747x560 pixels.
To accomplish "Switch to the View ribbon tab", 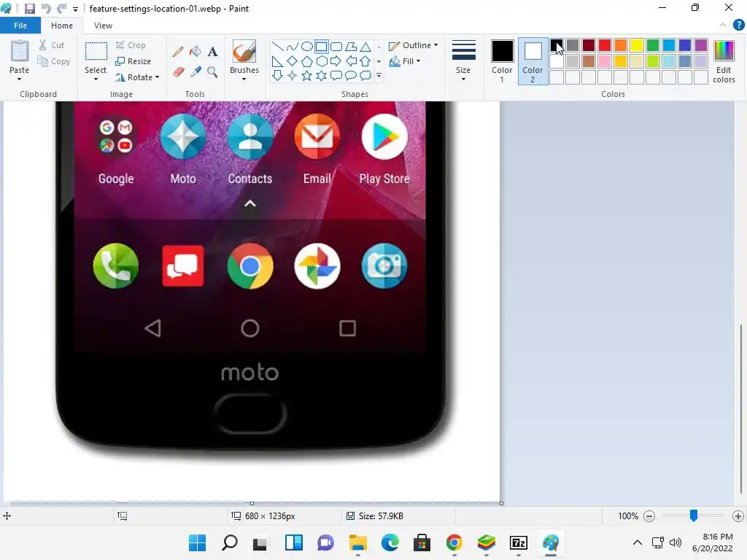I will (103, 26).
